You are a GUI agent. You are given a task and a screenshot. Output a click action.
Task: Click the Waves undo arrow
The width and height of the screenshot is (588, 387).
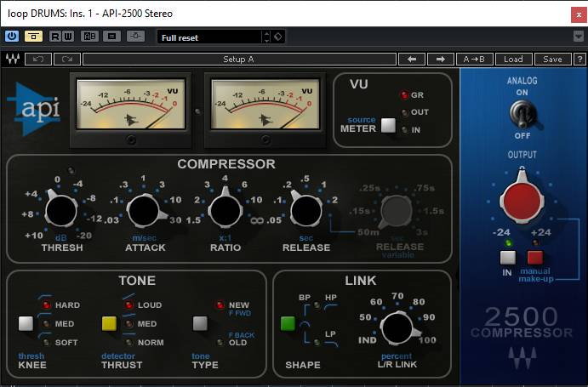pos(38,60)
